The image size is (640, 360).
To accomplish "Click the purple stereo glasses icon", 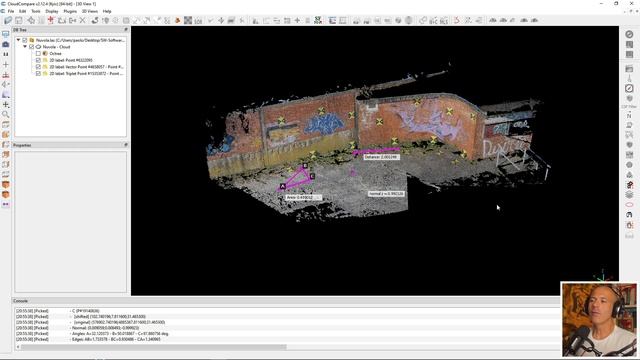I will tap(5, 204).
